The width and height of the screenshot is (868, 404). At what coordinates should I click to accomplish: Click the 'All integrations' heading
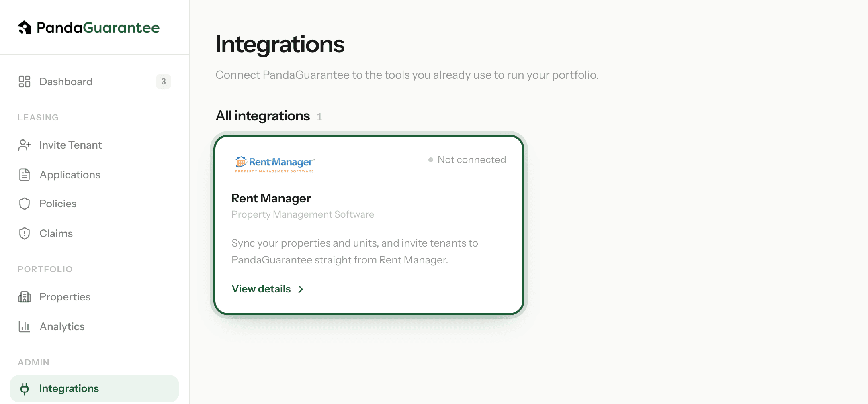[x=263, y=116]
